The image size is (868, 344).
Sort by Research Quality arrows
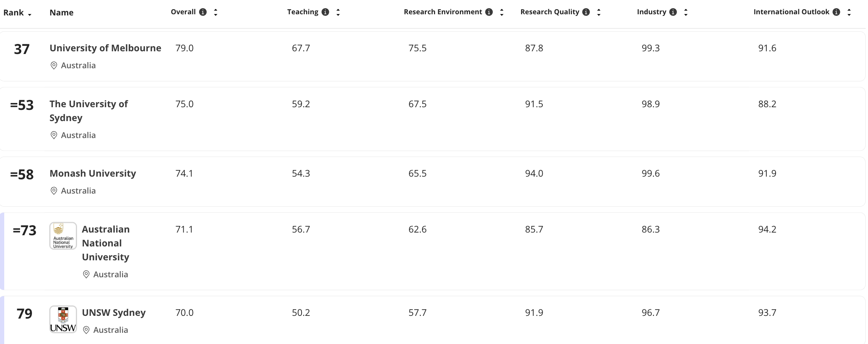point(599,12)
